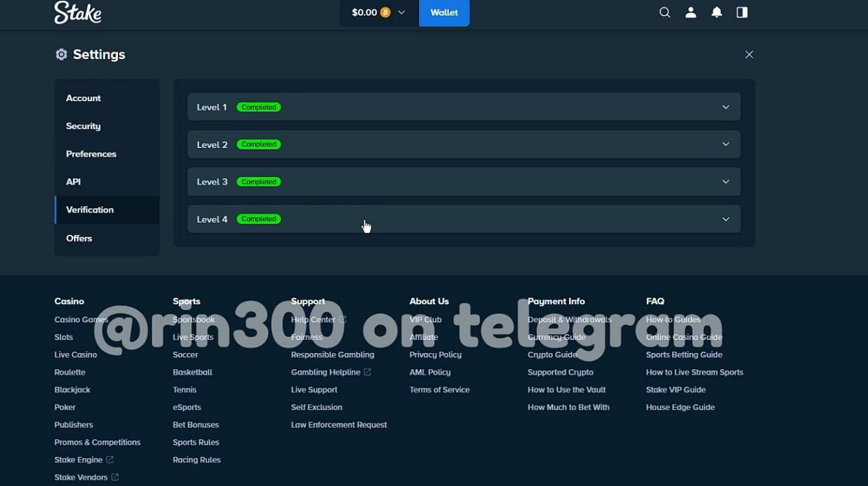Open the eSports footer link

[186, 407]
